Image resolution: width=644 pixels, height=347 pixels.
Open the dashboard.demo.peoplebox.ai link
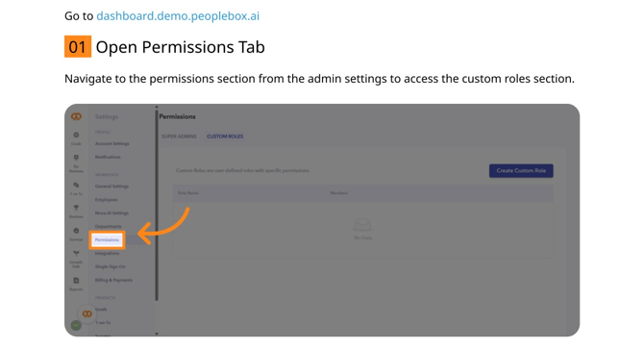click(178, 16)
